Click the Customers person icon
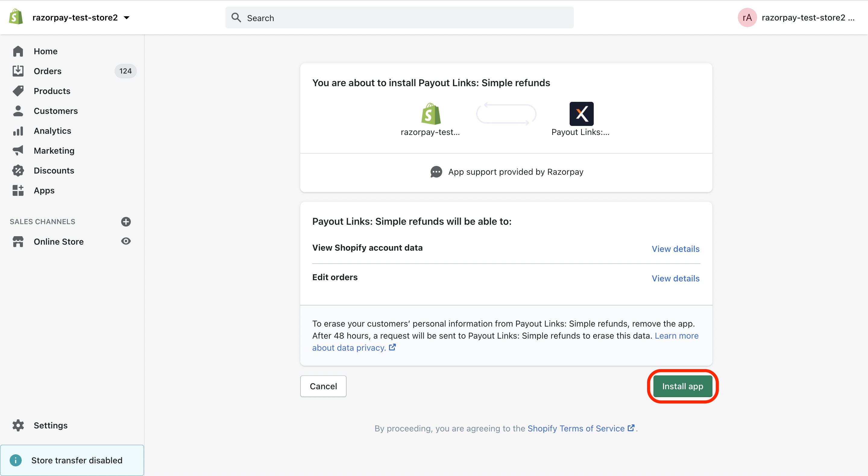 pyautogui.click(x=18, y=111)
